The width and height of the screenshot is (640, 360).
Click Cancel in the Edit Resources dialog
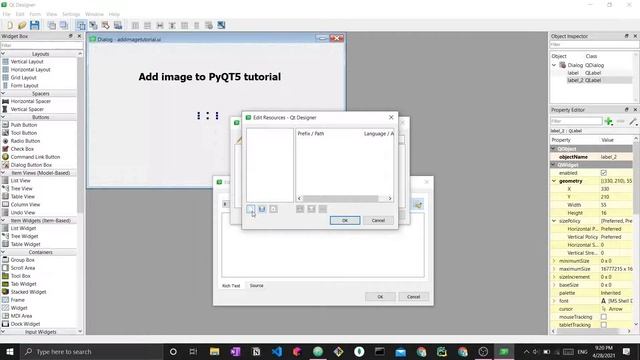coord(378,220)
